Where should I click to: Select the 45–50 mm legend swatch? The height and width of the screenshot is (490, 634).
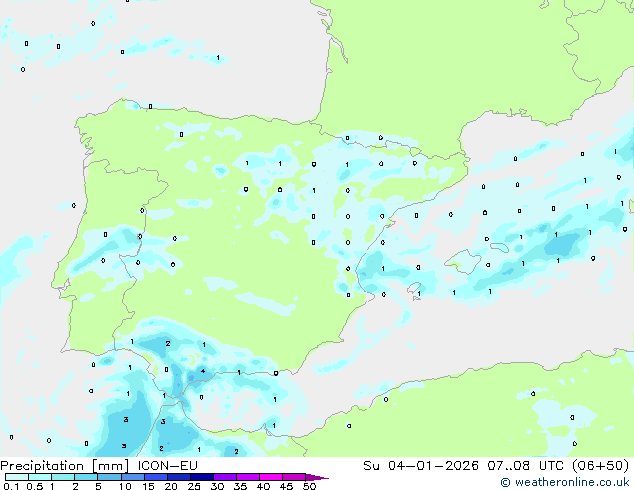[x=294, y=477]
